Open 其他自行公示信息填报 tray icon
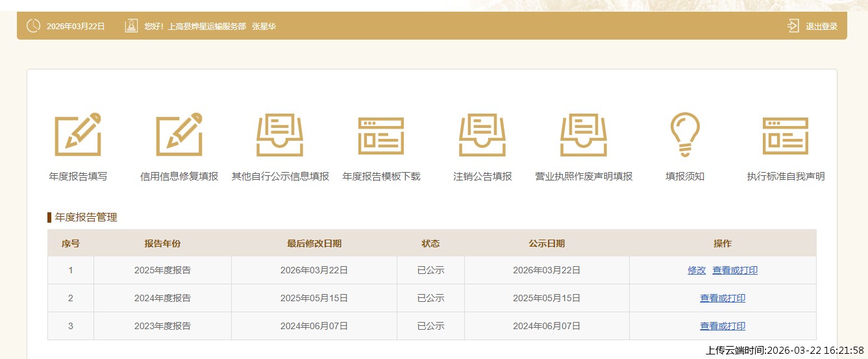Viewport: 868px width, 359px height. [280, 134]
